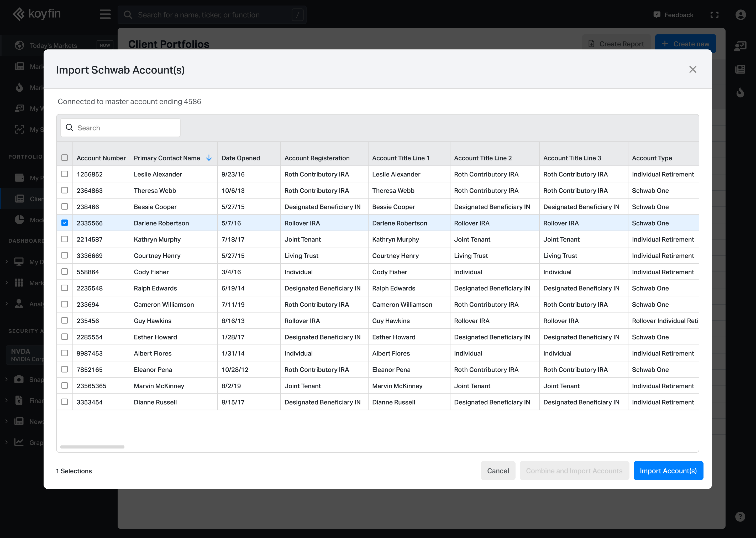Click the My Portfolios wallet icon
756x538 pixels.
tap(19, 177)
